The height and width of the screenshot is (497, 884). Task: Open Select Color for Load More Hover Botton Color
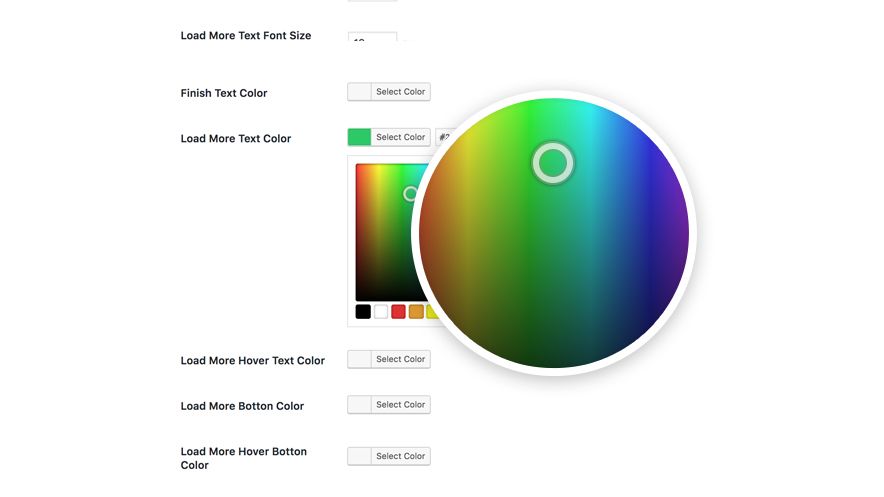pyautogui.click(x=401, y=456)
